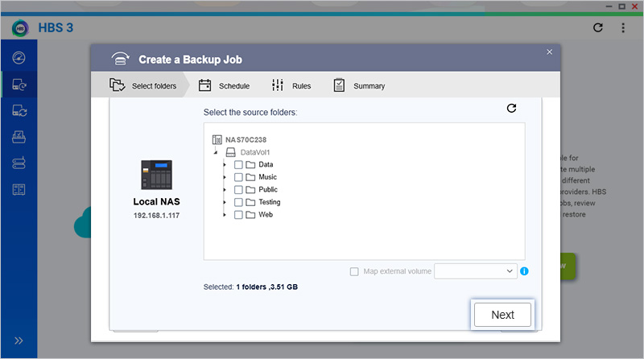The height and width of the screenshot is (359, 644).
Task: Click the Music folder icon
Action: click(x=250, y=177)
